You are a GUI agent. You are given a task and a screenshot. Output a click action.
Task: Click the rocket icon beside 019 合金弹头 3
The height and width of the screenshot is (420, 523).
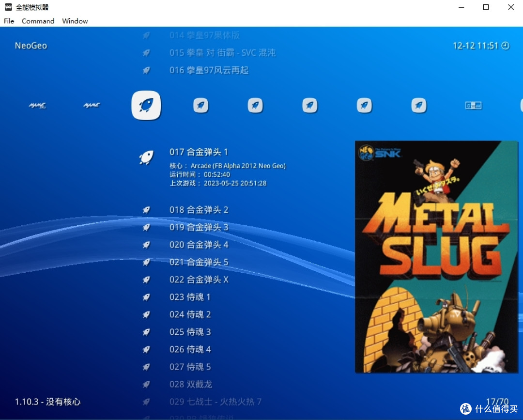click(x=146, y=227)
